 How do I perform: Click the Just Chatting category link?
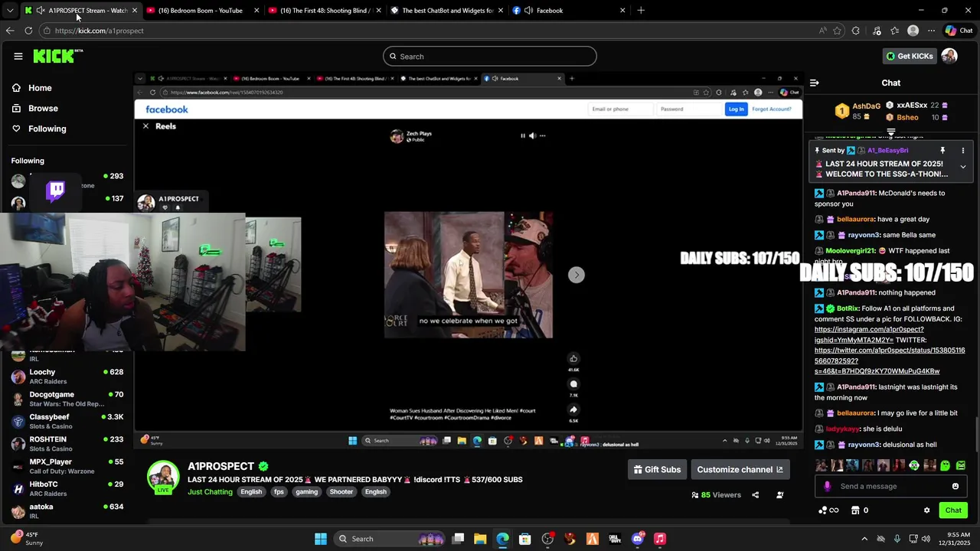coord(210,492)
